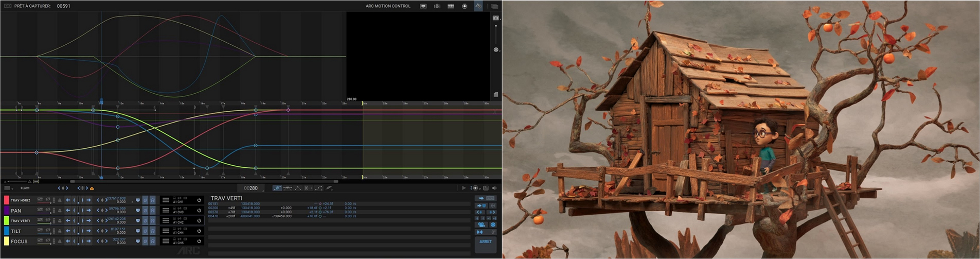Screen dimensions: 980x259
Task: Toggle visibility of the FOCUS axis
Action: coord(48,241)
